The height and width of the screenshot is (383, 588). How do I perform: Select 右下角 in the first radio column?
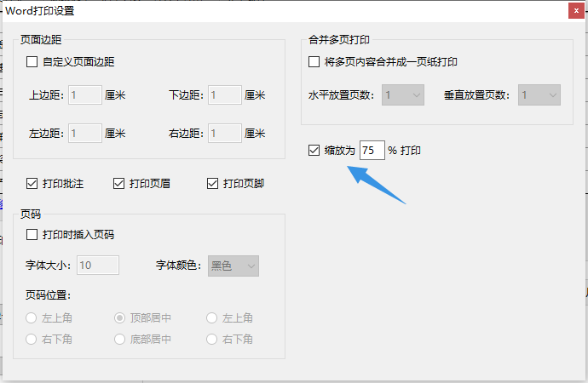click(32, 340)
